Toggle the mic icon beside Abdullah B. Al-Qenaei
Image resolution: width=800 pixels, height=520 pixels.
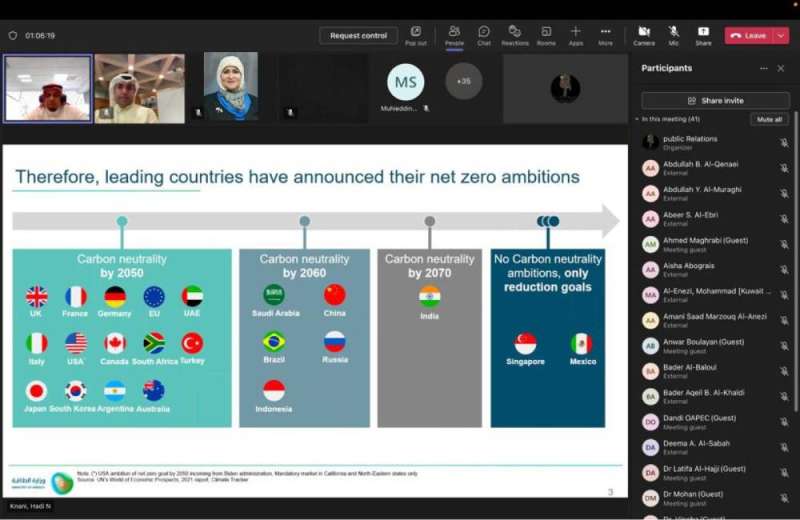tap(784, 168)
